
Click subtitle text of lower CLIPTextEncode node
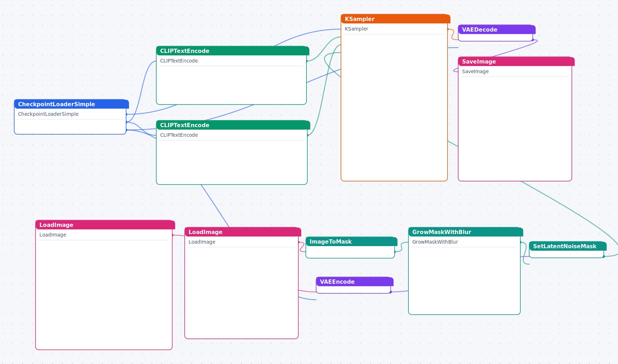[x=179, y=135]
